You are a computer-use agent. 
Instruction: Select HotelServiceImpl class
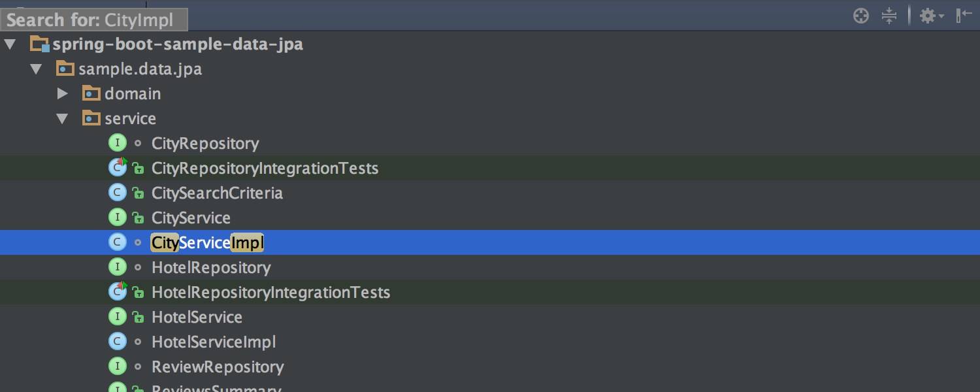click(x=214, y=342)
